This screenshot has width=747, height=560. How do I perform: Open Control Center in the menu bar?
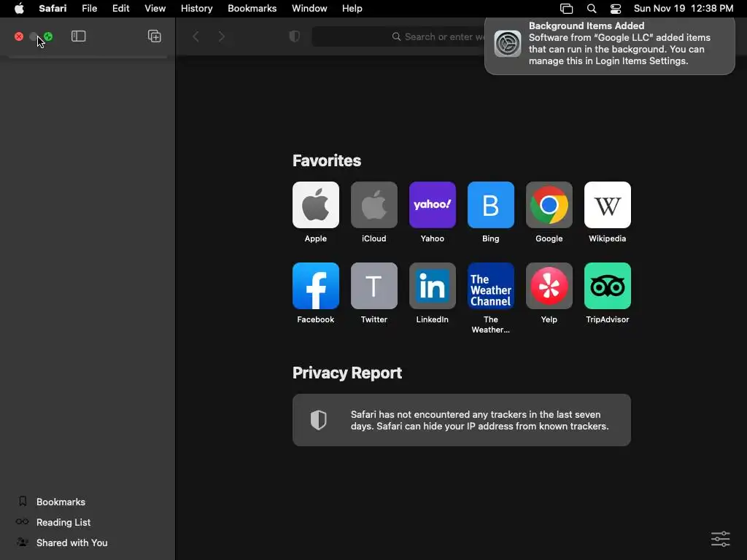(616, 9)
